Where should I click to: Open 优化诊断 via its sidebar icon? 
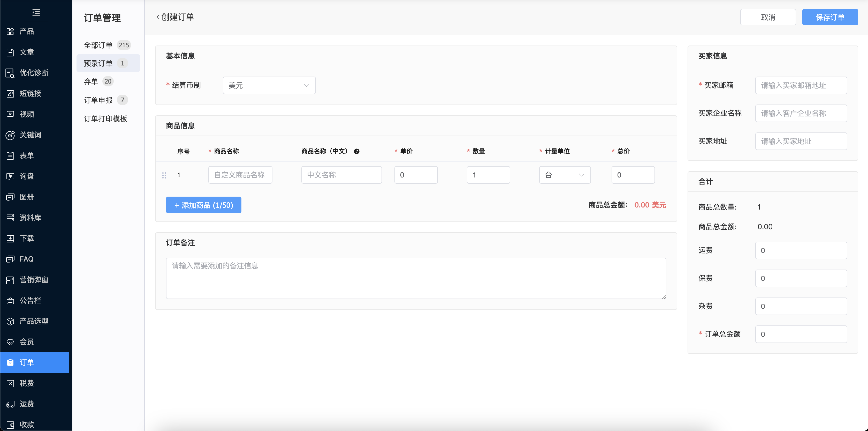pos(10,73)
